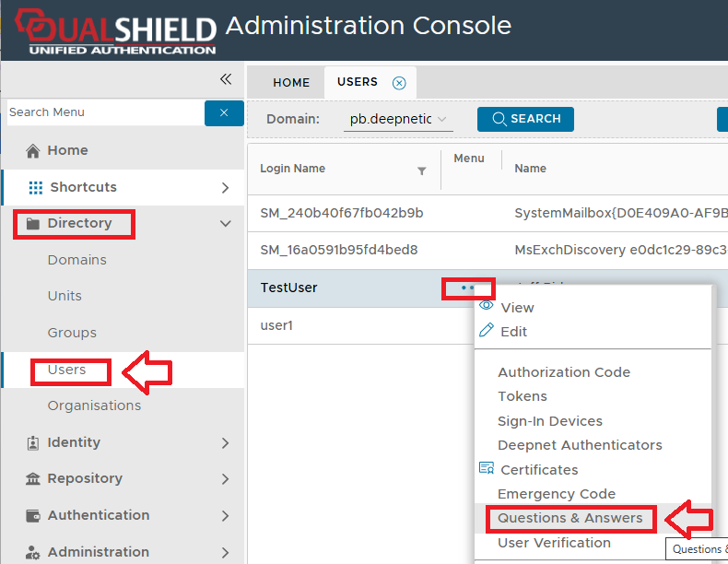Expand the Identity section chevron
The width and height of the screenshot is (728, 564).
(x=226, y=443)
